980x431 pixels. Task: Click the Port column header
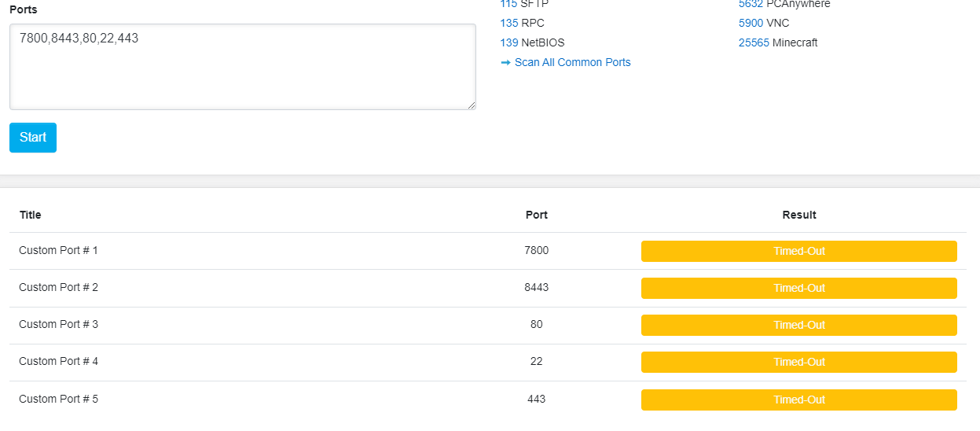click(536, 215)
